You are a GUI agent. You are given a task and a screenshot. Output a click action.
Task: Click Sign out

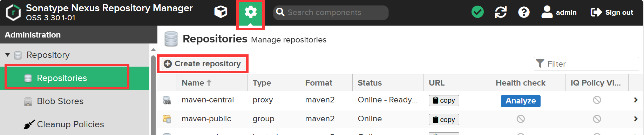click(x=612, y=12)
